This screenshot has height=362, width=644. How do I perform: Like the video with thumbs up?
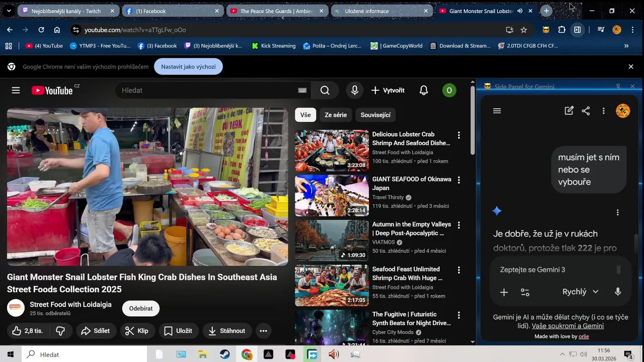[x=28, y=331]
